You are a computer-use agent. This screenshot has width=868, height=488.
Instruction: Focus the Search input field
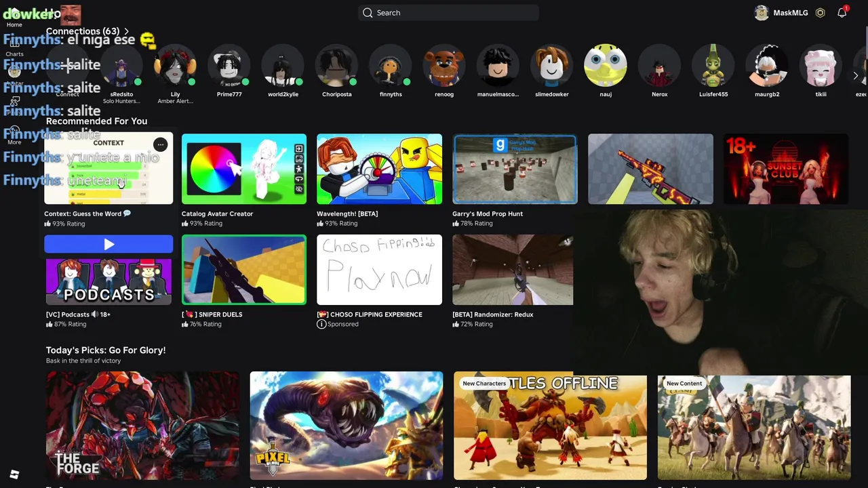pos(448,12)
